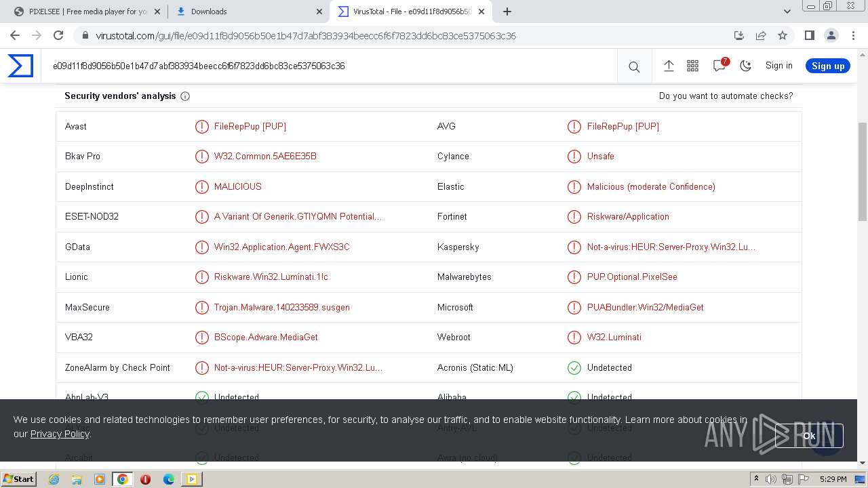868x488 pixels.
Task: Click Riskware/Application detection text
Action: coord(628,217)
